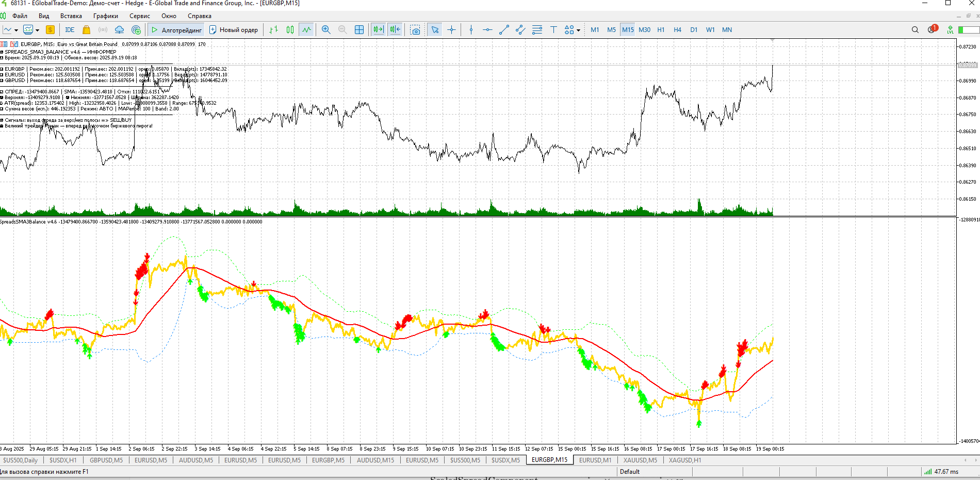Image resolution: width=980 pixels, height=480 pixels.
Task: Toggle Алготрейдинг on or off
Action: [176, 30]
